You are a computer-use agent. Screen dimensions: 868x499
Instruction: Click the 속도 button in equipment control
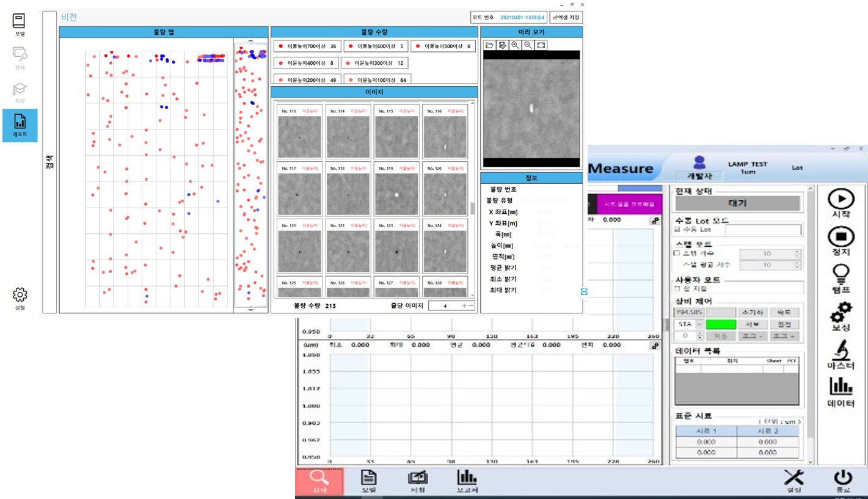(784, 313)
